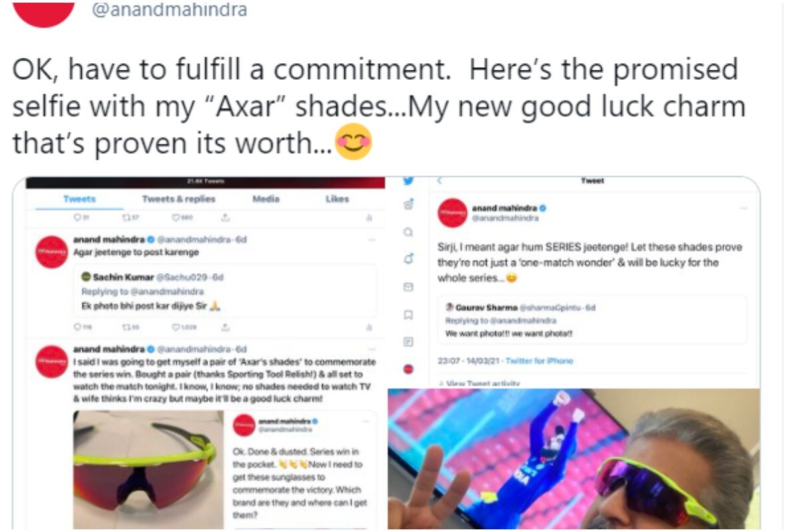The height and width of the screenshot is (532, 798).
Task: Open the sunglasses photo thumbnail
Action: point(148,469)
